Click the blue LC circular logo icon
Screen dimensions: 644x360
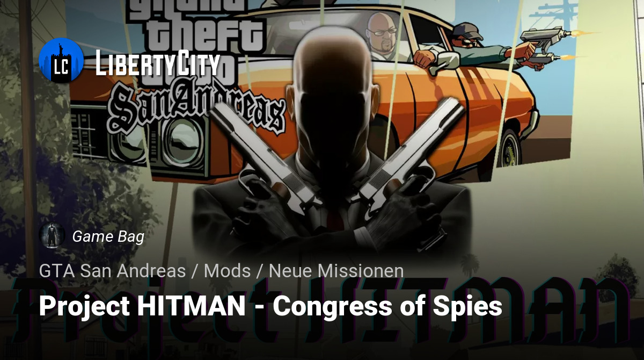61,60
